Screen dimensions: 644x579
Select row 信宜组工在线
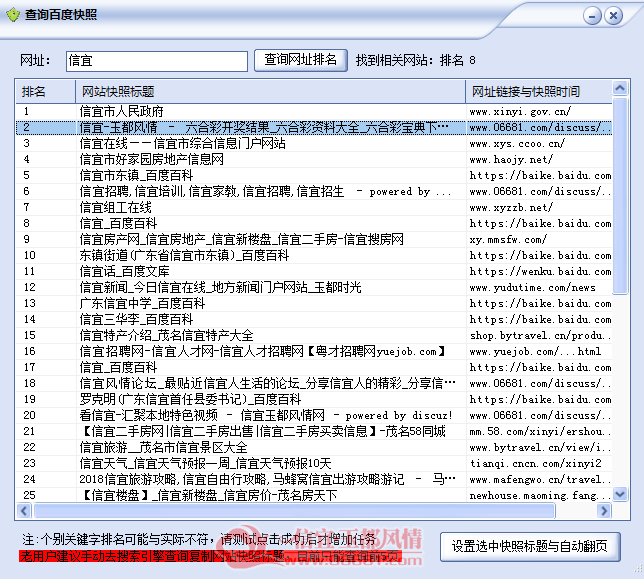[314, 207]
